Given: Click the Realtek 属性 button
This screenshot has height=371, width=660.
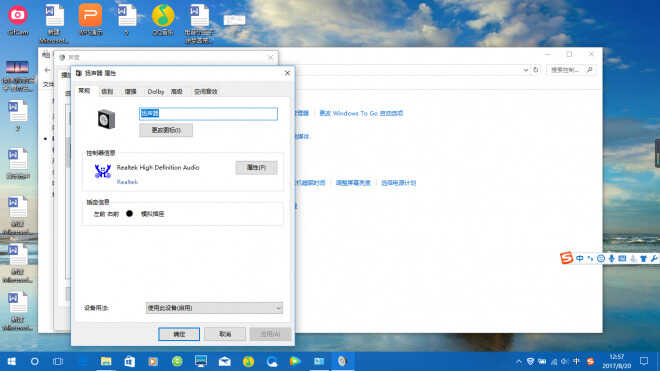Looking at the screenshot, I should click(x=256, y=168).
